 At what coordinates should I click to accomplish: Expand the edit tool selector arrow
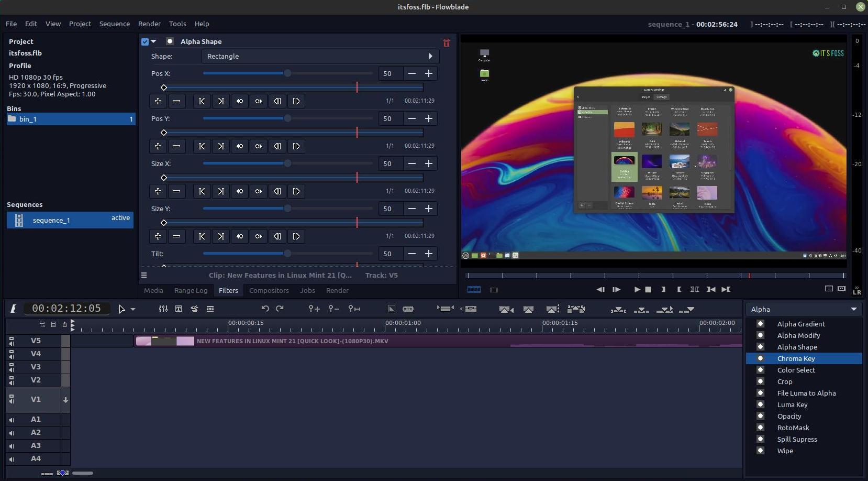133,309
